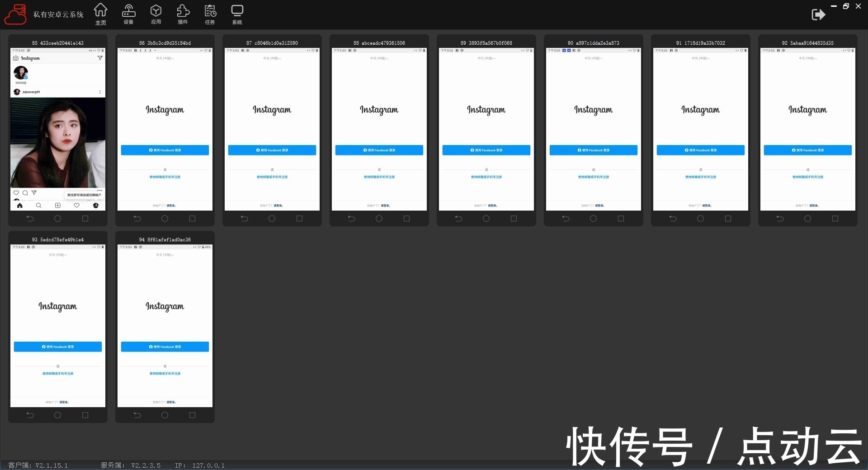The height and width of the screenshot is (470, 868).
Task: Click Facebook login button on device 90
Action: tap(594, 150)
